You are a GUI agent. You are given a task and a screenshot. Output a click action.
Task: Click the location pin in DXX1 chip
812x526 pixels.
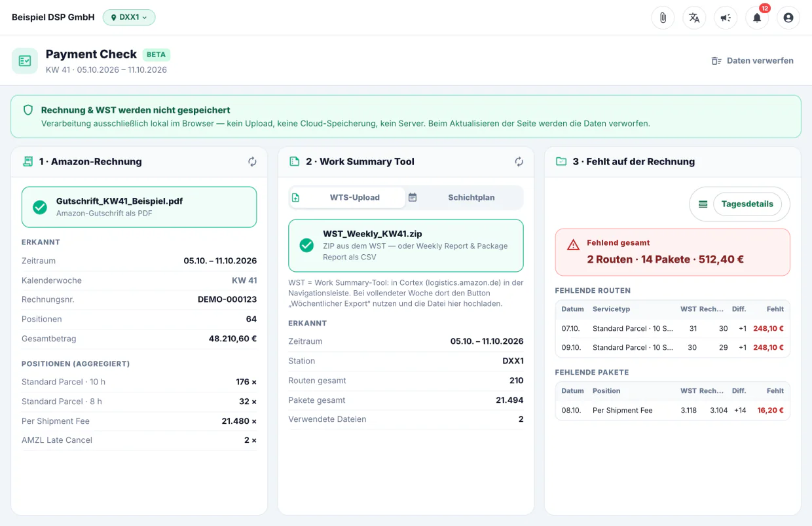[114, 18]
